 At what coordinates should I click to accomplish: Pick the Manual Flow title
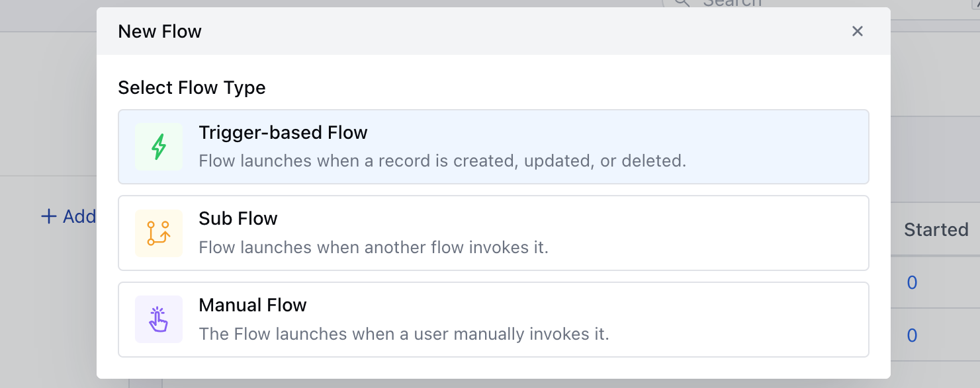(x=252, y=305)
